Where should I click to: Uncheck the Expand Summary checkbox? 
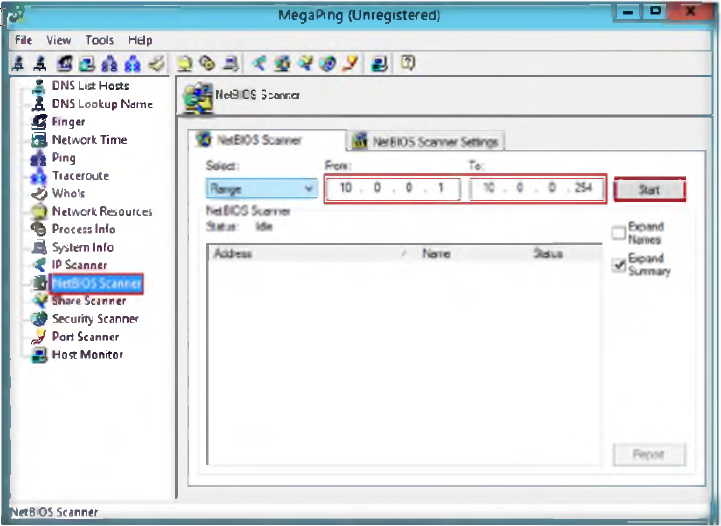[x=619, y=264]
